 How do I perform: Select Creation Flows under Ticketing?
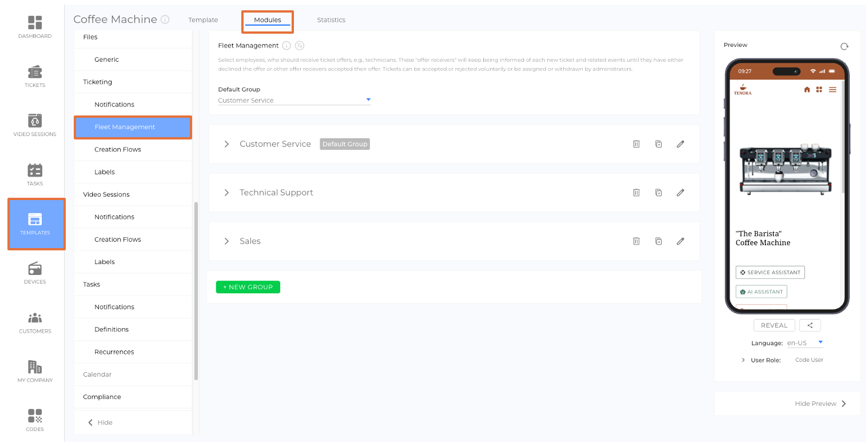click(x=117, y=150)
